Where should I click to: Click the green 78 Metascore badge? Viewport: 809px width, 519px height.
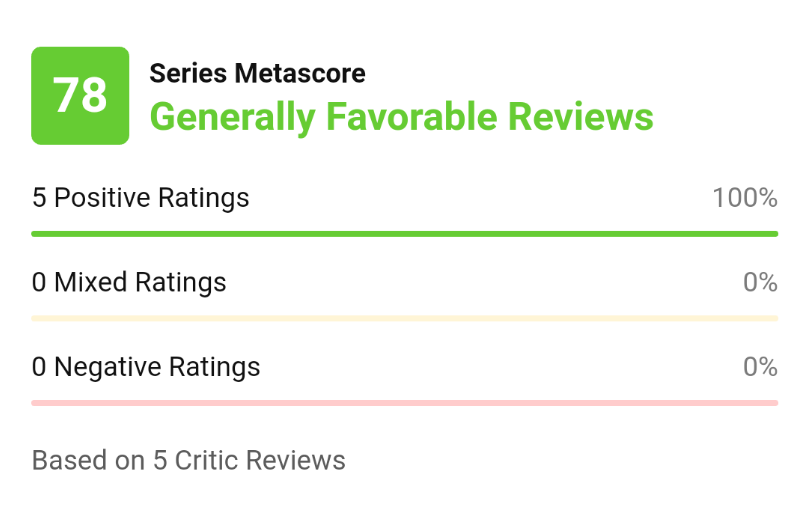coord(80,96)
